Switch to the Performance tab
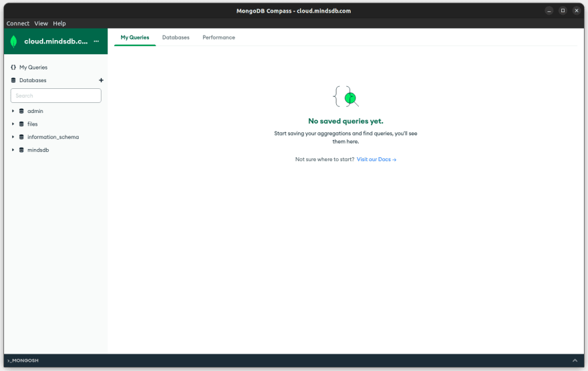 [218, 37]
